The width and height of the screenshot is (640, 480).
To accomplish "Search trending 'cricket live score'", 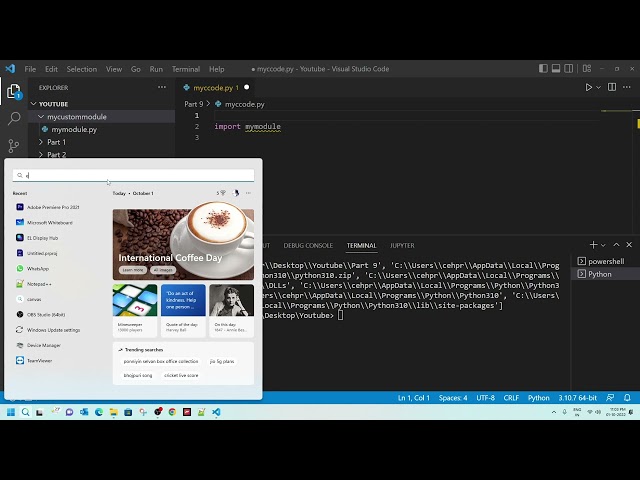I will point(181,375).
